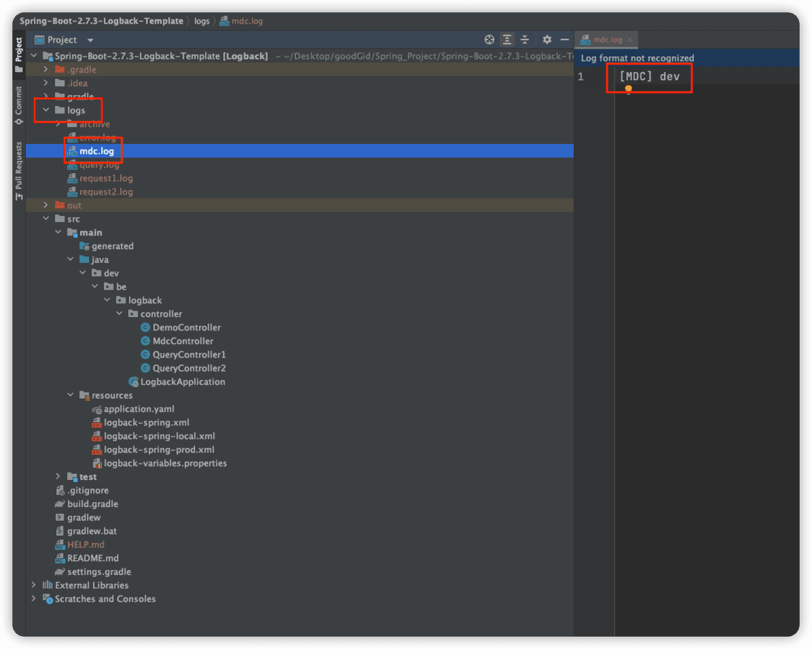Open Project panel options via gear icon
812x649 pixels.
pos(547,39)
